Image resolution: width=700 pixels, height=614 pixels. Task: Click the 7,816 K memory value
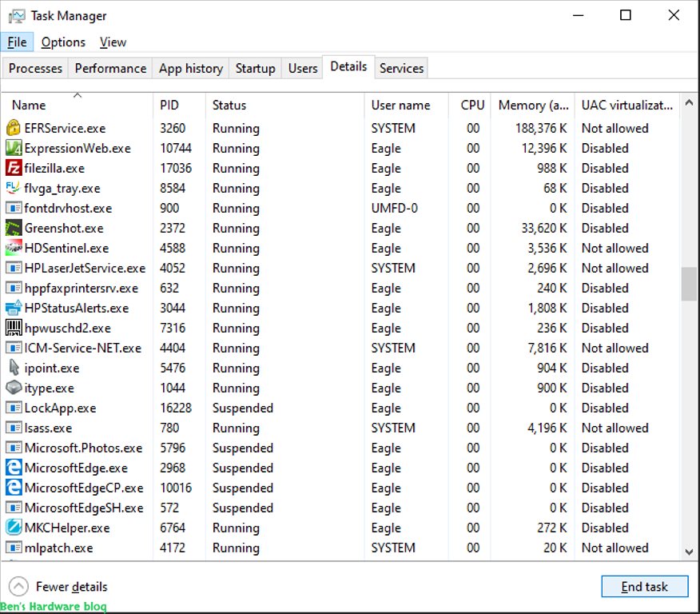tap(547, 348)
